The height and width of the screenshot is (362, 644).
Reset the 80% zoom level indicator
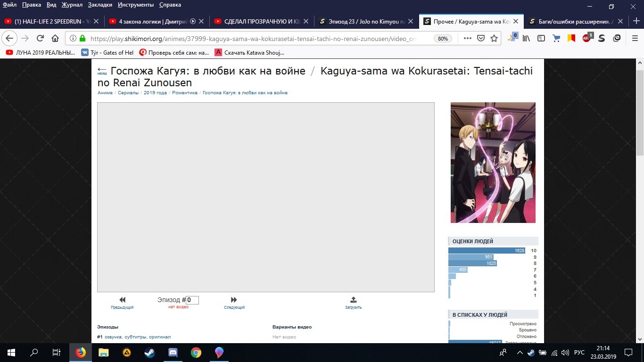pyautogui.click(x=443, y=39)
